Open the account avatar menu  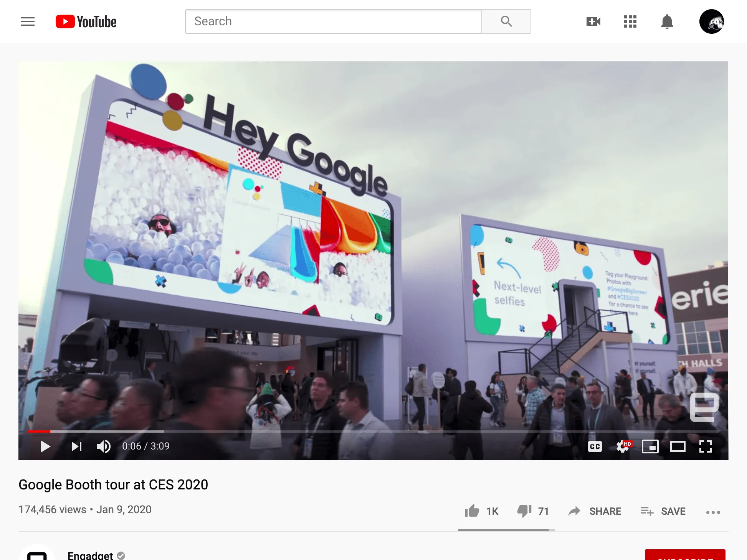pyautogui.click(x=712, y=21)
